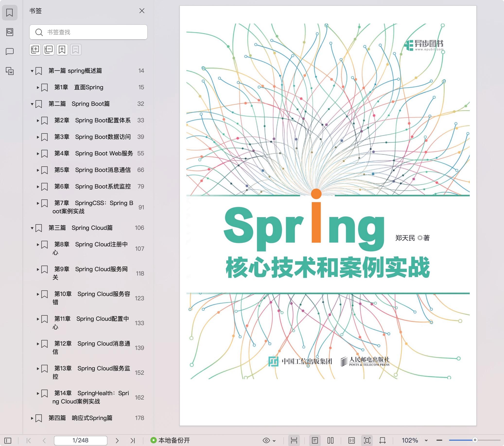Open the comments panel icon in sidebar
The width and height of the screenshot is (504, 446).
(x=10, y=51)
